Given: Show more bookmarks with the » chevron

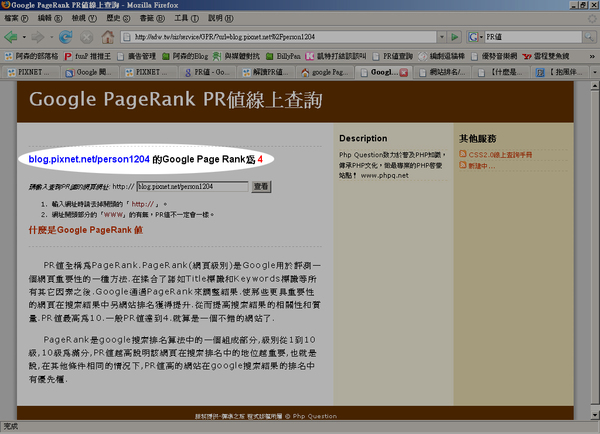Looking at the screenshot, I should tap(592, 57).
